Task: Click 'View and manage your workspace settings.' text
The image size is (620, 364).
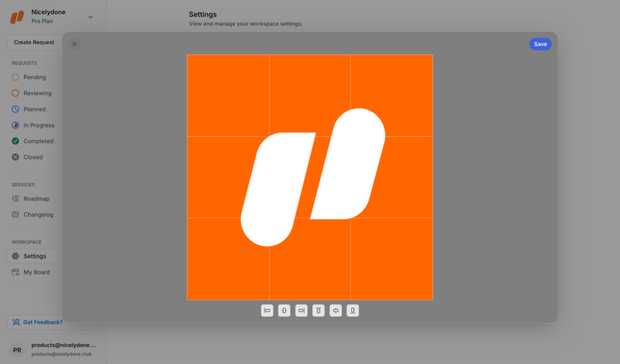Action: [x=246, y=24]
